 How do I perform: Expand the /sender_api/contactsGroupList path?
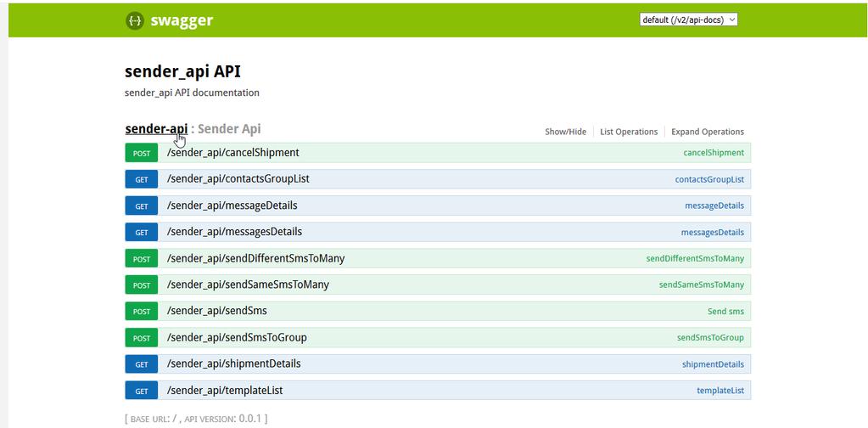pos(238,179)
